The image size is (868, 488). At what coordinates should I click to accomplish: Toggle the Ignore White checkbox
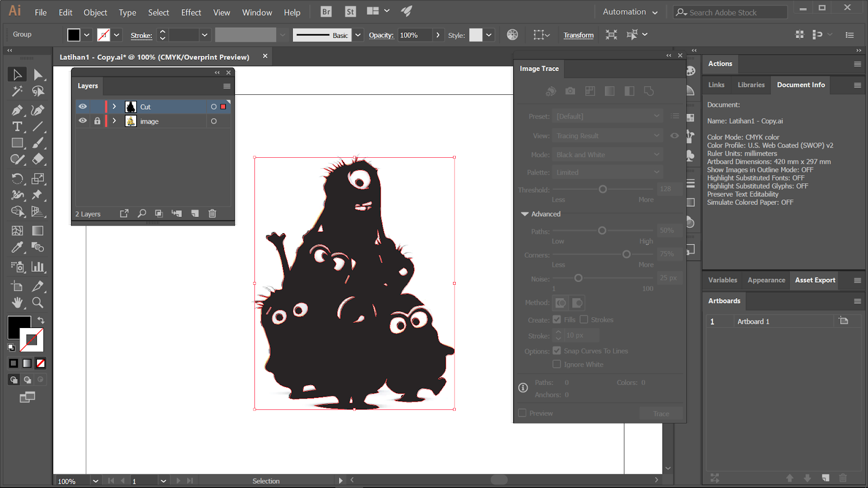click(x=557, y=364)
